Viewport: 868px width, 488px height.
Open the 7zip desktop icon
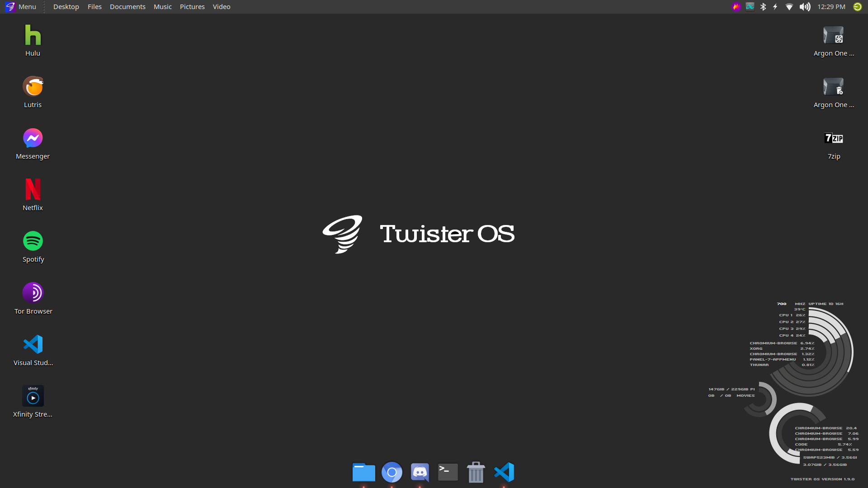(834, 138)
